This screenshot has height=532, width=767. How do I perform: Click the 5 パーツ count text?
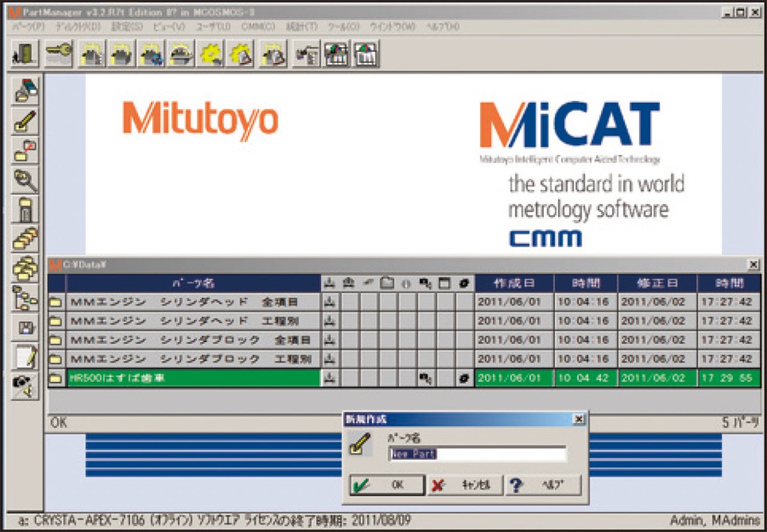coord(741,422)
